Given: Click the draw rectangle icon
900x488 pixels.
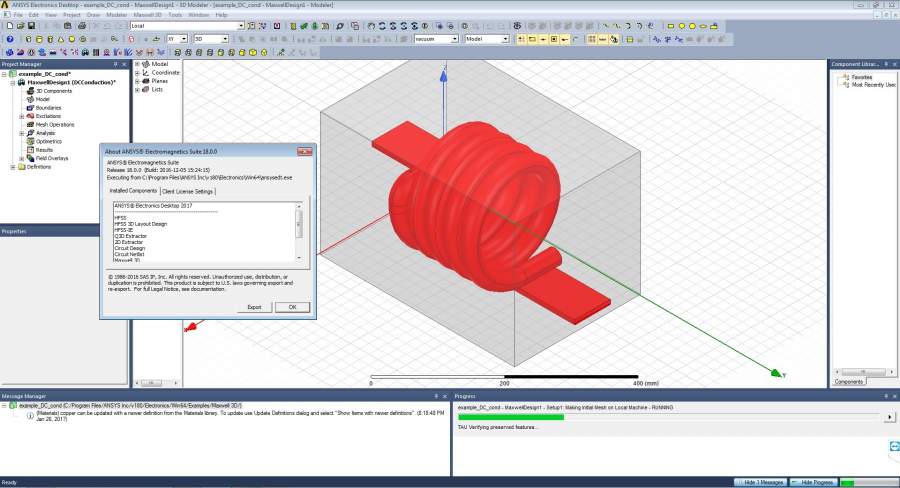Looking at the screenshot, I should click(x=670, y=26).
